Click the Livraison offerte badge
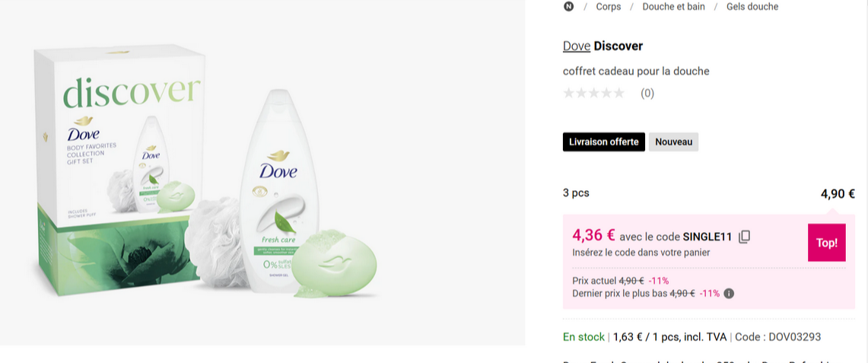This screenshot has width=868, height=363. click(604, 142)
